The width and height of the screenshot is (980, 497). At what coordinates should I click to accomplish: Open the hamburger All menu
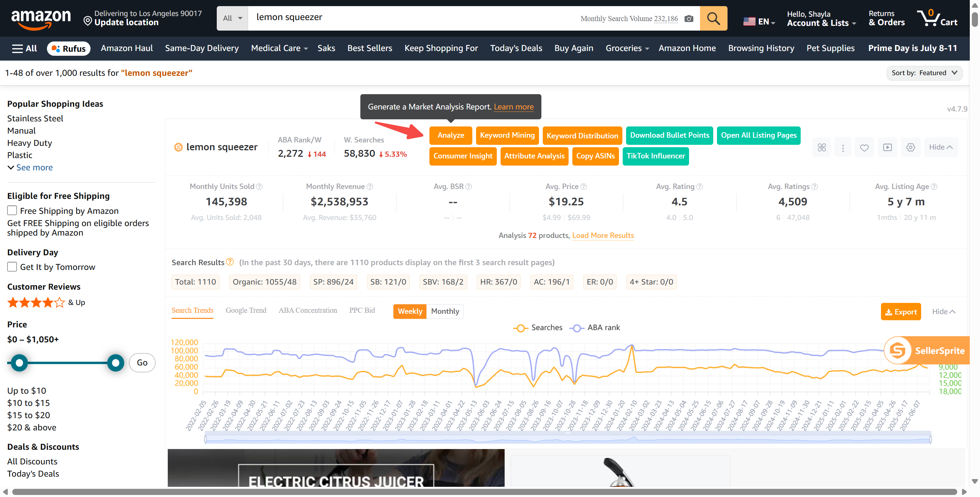pyautogui.click(x=24, y=48)
